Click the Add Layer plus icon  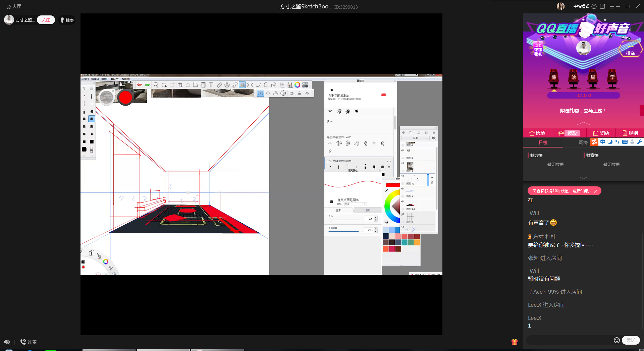tap(404, 133)
